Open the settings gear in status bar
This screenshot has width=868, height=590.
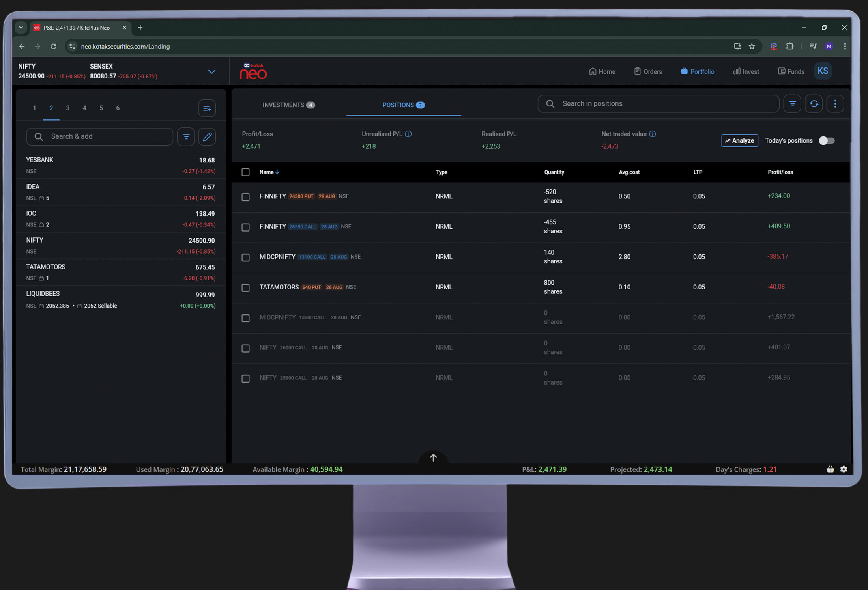pyautogui.click(x=844, y=469)
